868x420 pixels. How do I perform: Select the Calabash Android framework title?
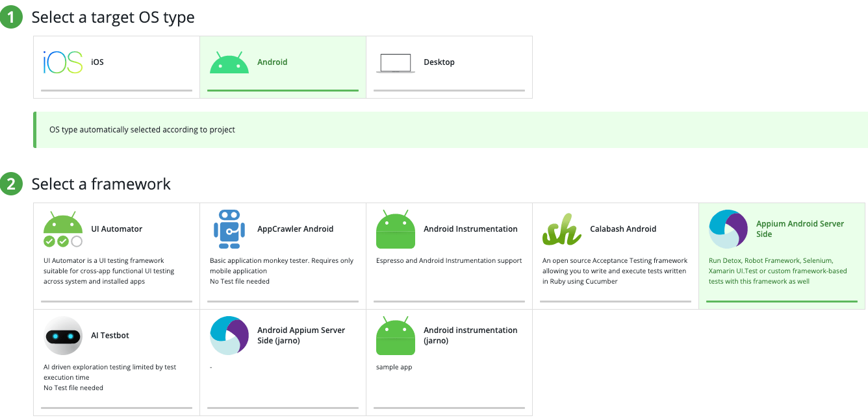click(623, 229)
